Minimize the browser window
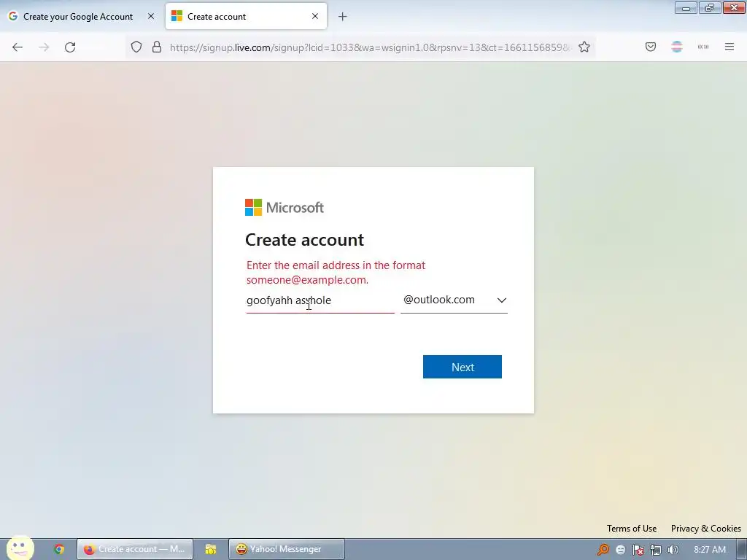Viewport: 747px width, 560px height. click(x=686, y=7)
